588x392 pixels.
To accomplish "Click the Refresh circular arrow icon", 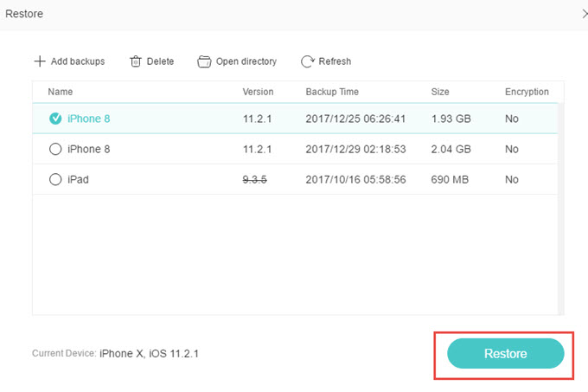I will click(x=307, y=61).
